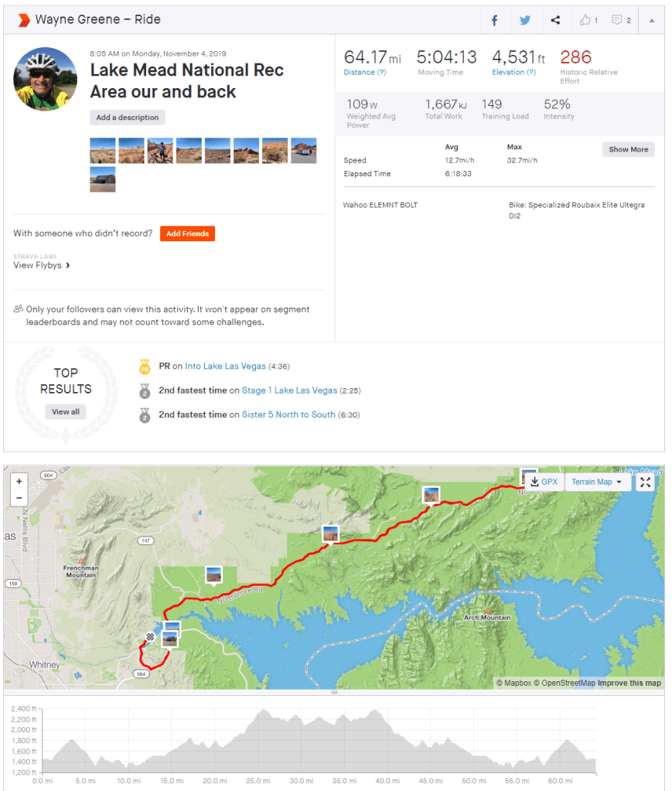This screenshot has height=791, width=672.
Task: Open the first ride photo thumbnail
Action: coord(103,150)
